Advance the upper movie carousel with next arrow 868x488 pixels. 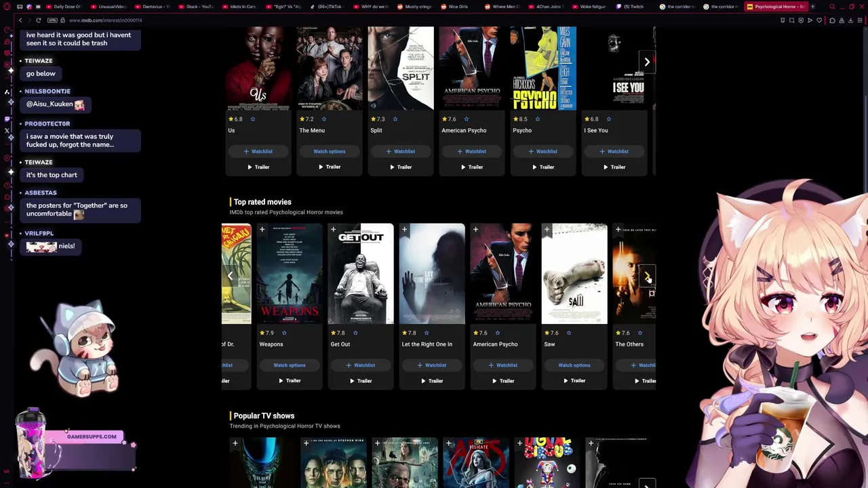647,62
